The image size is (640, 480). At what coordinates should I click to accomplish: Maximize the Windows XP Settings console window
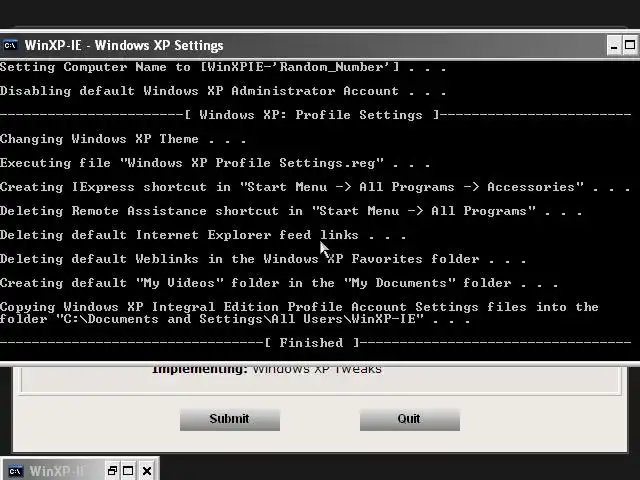[630, 45]
